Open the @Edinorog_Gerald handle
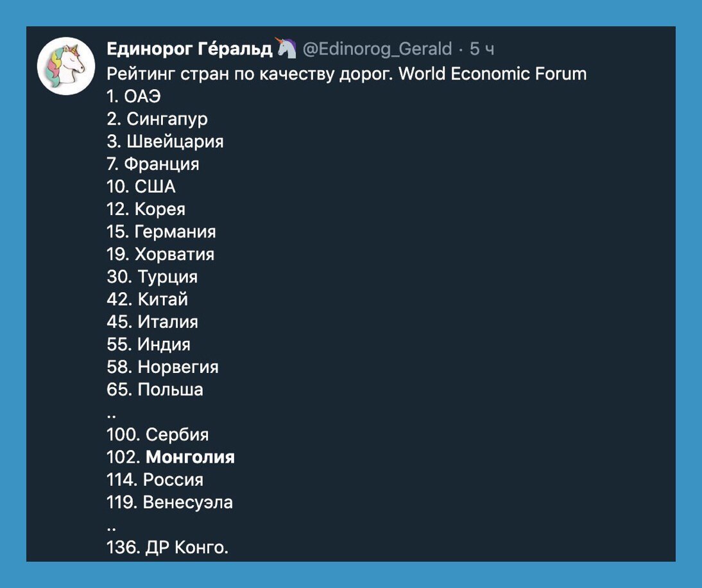Image resolution: width=702 pixels, height=588 pixels. pos(377,49)
